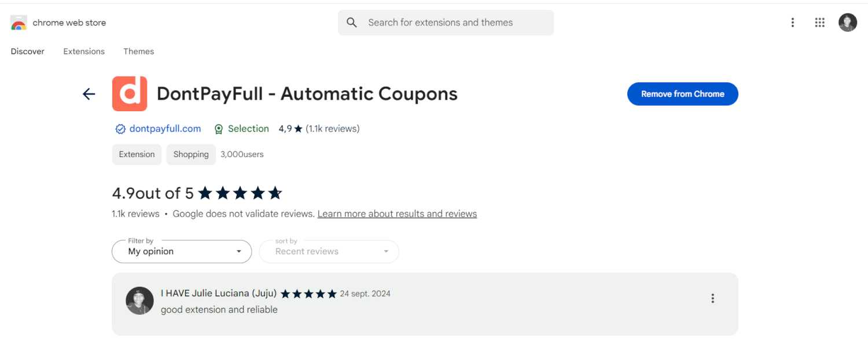Click the verified badge beside dontpayfull.com

pyautogui.click(x=120, y=129)
